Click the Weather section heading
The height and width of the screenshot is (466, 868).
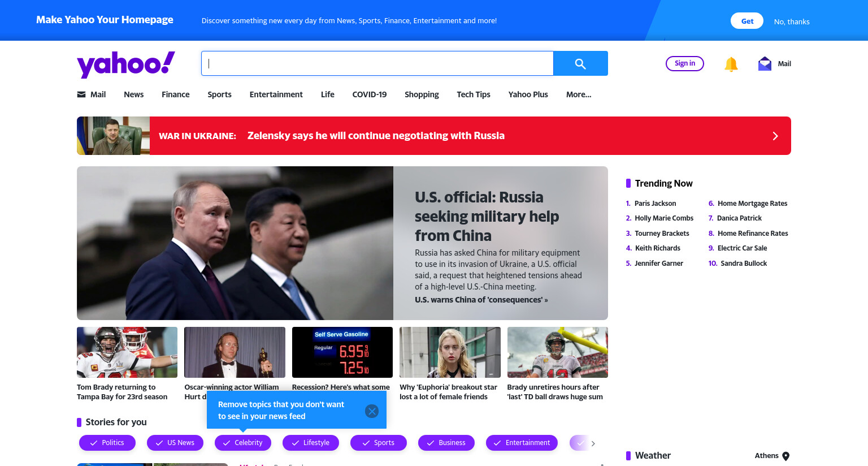click(653, 456)
